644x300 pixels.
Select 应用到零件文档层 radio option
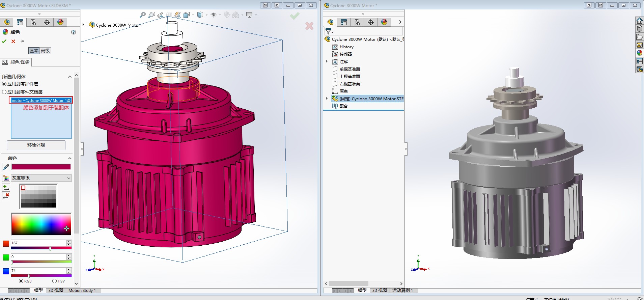tap(4, 92)
